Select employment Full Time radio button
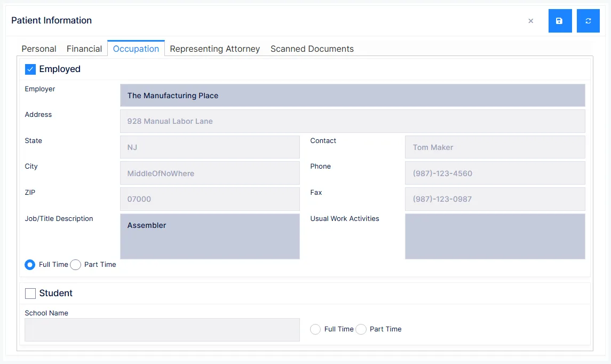This screenshot has width=611, height=364. click(30, 265)
